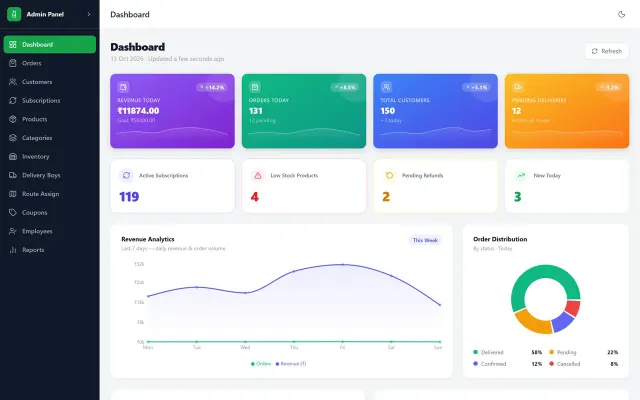
Task: Click the Inventory sidebar icon
Action: pyautogui.click(x=13, y=157)
